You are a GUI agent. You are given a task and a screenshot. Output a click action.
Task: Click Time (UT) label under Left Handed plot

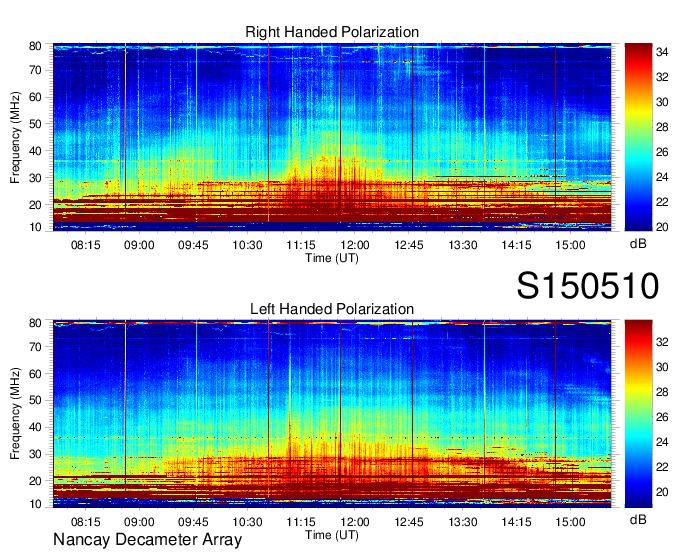coord(332,535)
